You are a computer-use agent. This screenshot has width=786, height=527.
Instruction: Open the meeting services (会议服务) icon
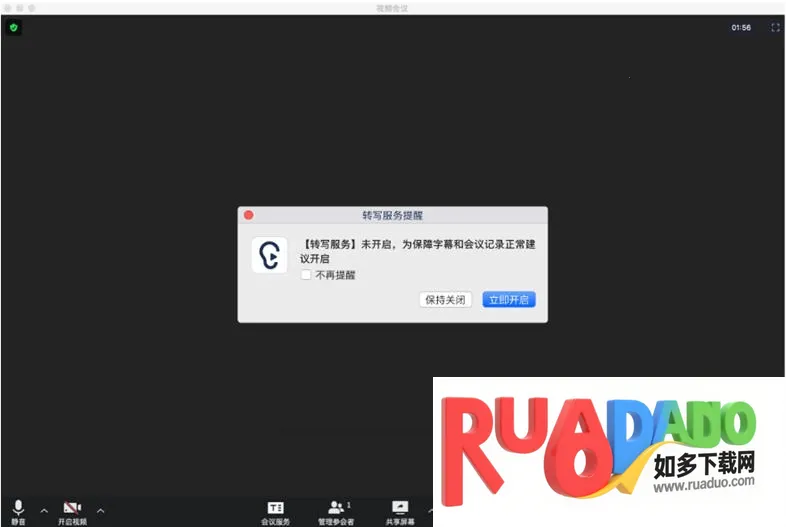click(x=276, y=508)
